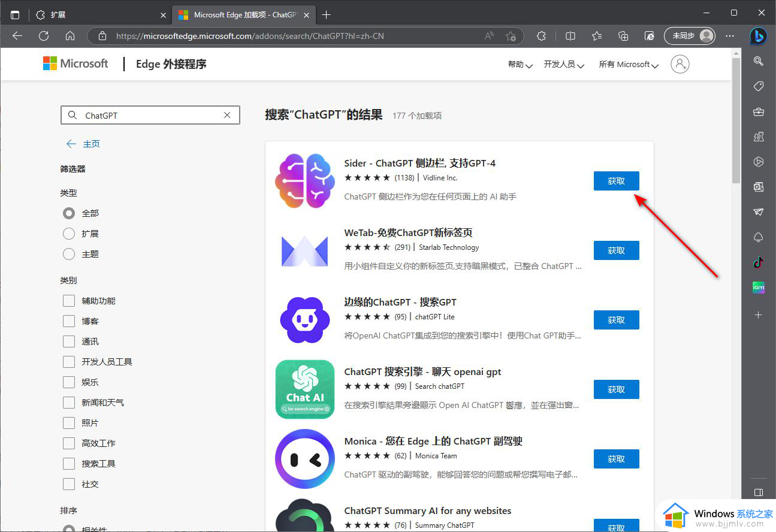Check the 娱乐 category checkbox
776x532 pixels.
69,382
